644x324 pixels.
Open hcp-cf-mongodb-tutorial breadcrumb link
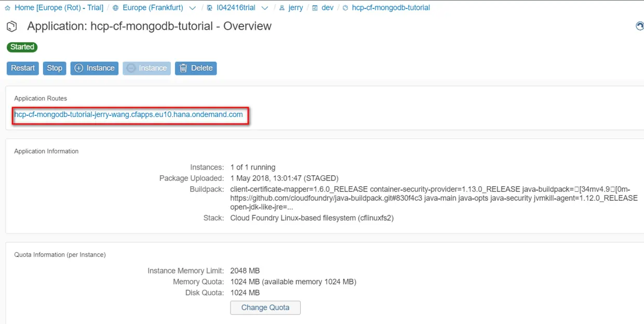click(391, 8)
